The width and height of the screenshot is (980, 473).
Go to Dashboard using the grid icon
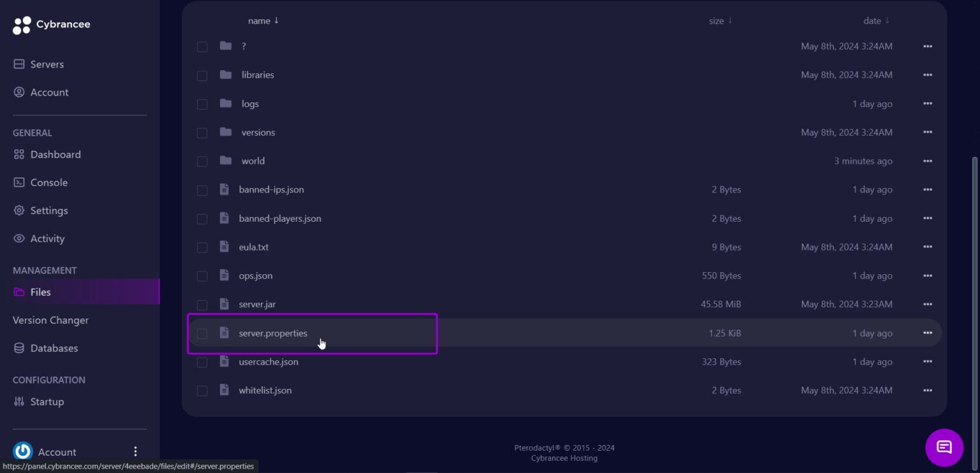tap(19, 154)
